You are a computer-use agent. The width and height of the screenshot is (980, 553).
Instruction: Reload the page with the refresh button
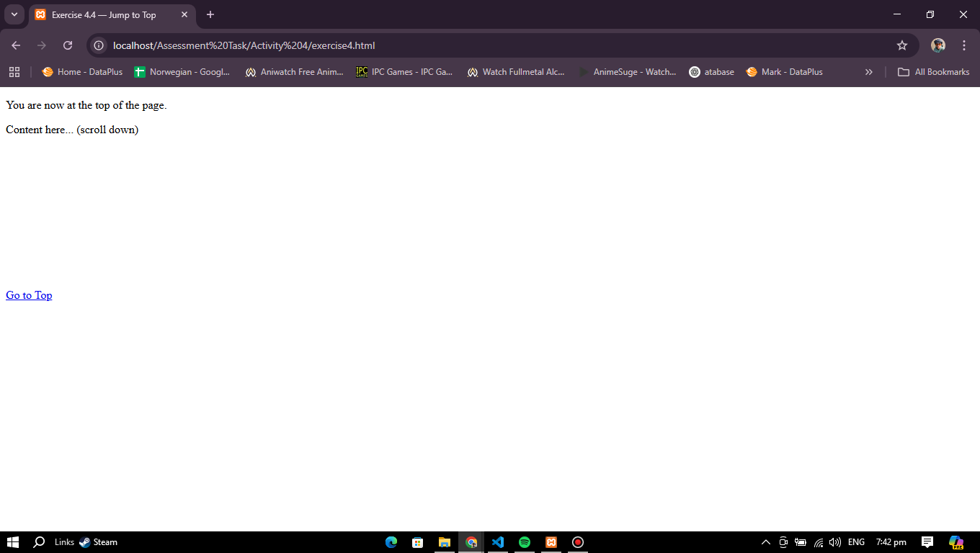click(68, 45)
